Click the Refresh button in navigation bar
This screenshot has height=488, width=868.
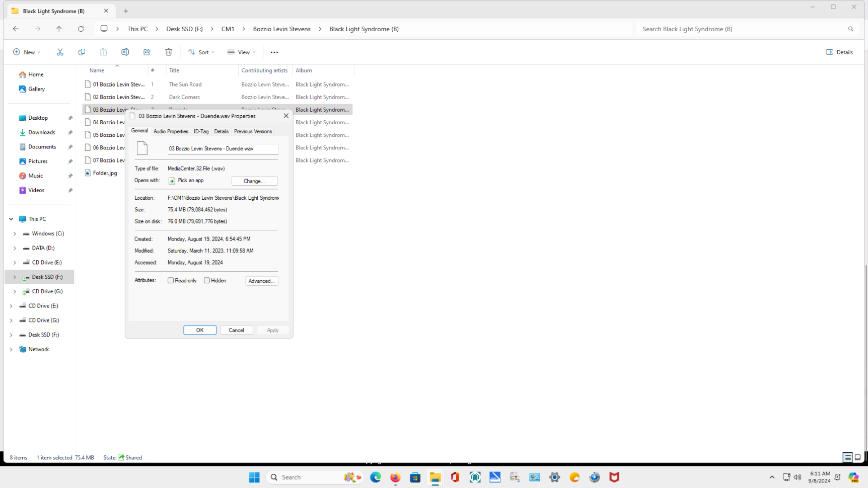81,29
